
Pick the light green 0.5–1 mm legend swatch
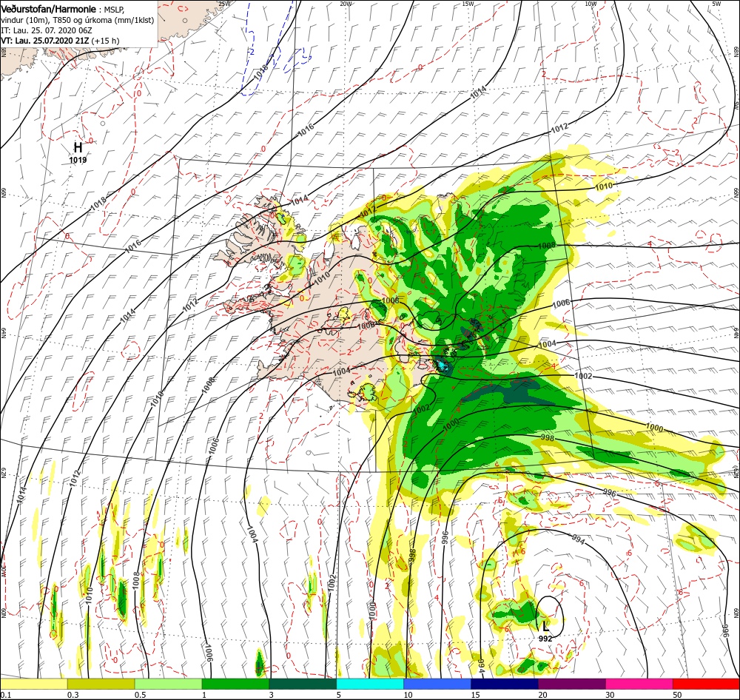[168, 684]
